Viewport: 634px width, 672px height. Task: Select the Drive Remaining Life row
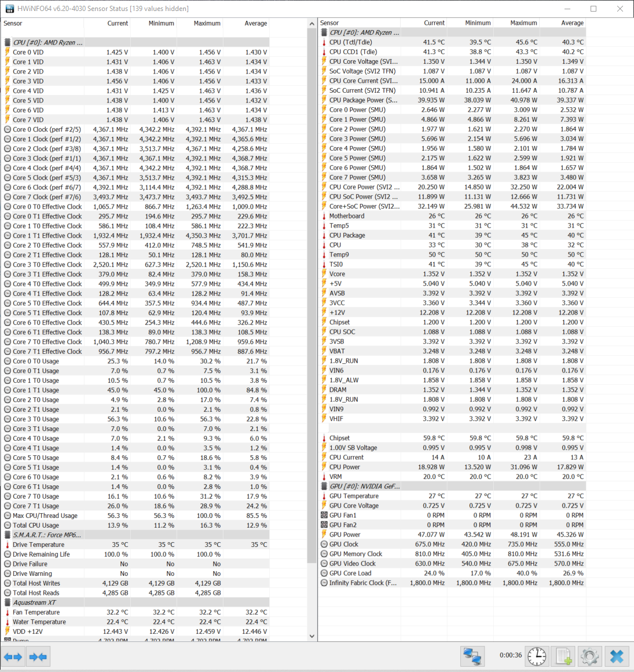[x=135, y=554]
